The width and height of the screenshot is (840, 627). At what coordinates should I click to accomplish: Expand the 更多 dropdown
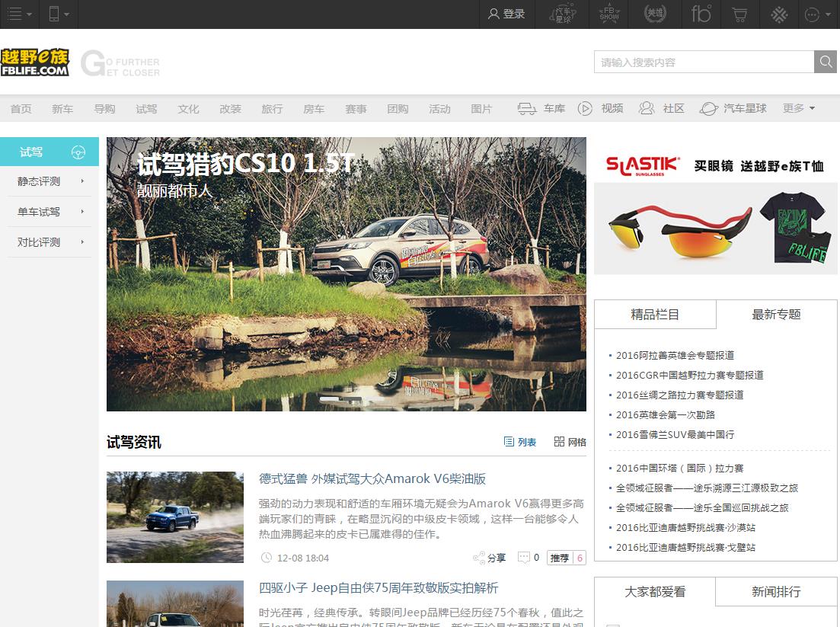point(799,108)
